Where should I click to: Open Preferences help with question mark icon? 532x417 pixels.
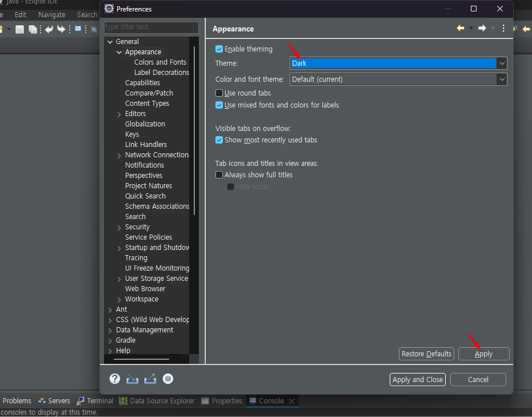point(115,379)
